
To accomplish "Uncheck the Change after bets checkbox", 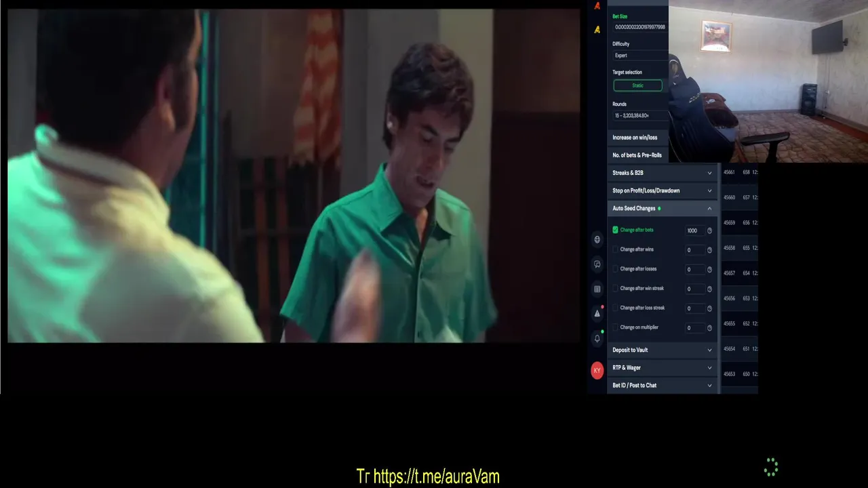I will (616, 230).
